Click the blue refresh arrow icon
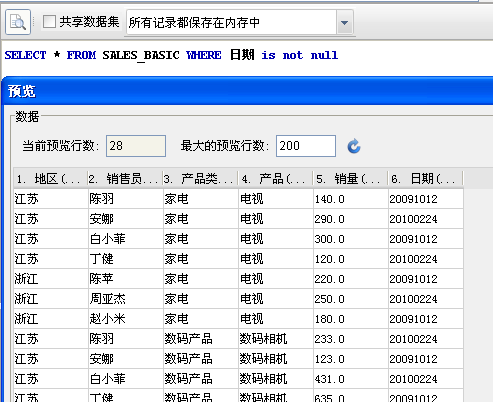The image size is (493, 402). click(354, 146)
